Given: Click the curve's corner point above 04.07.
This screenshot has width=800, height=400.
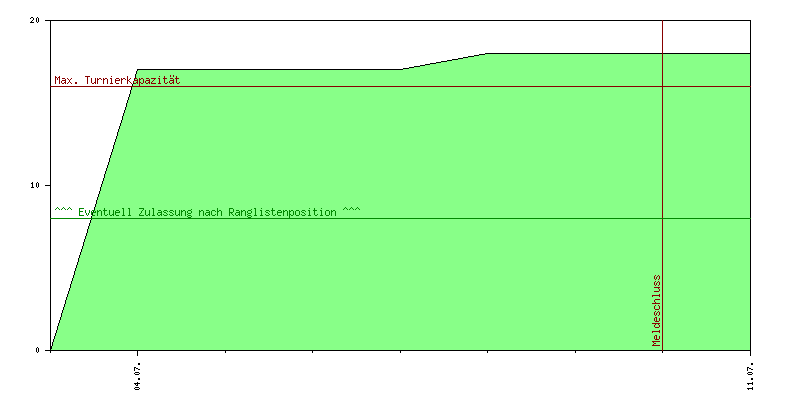Looking at the screenshot, I should click(x=138, y=70).
